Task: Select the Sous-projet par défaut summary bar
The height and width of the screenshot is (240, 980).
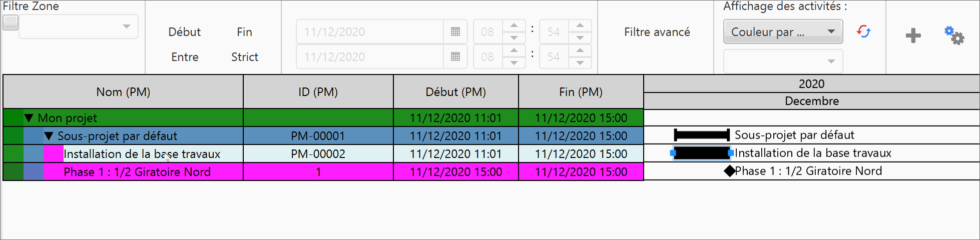Action: pos(701,135)
